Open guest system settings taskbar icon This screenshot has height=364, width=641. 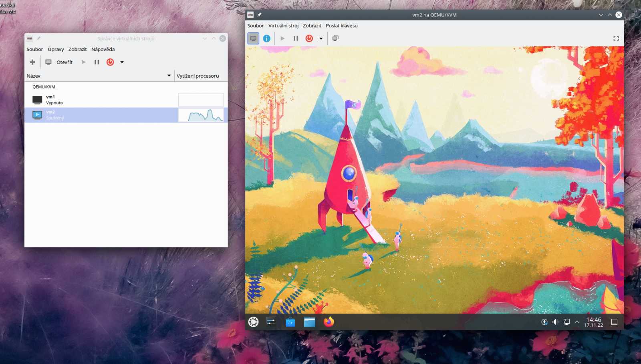pos(271,322)
